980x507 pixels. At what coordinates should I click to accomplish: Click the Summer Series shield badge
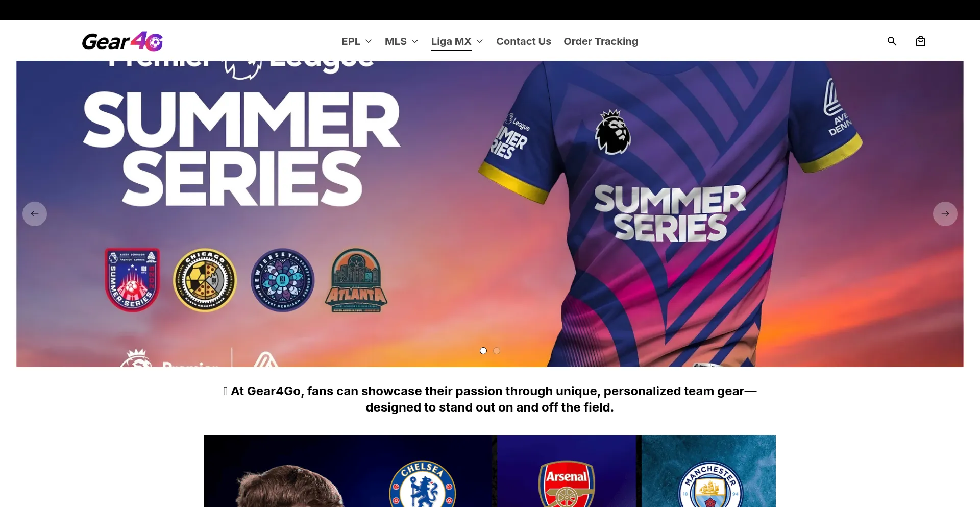[x=133, y=280]
